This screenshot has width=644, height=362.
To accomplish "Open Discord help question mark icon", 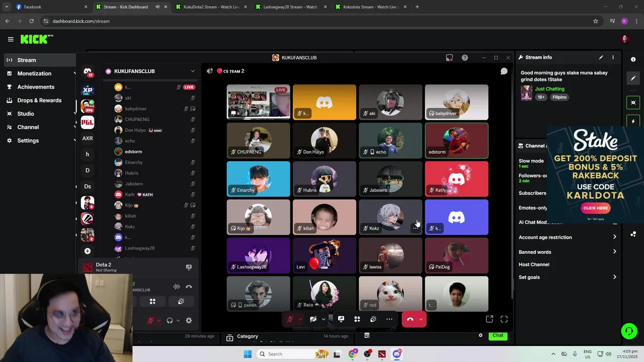I will tap(465, 58).
